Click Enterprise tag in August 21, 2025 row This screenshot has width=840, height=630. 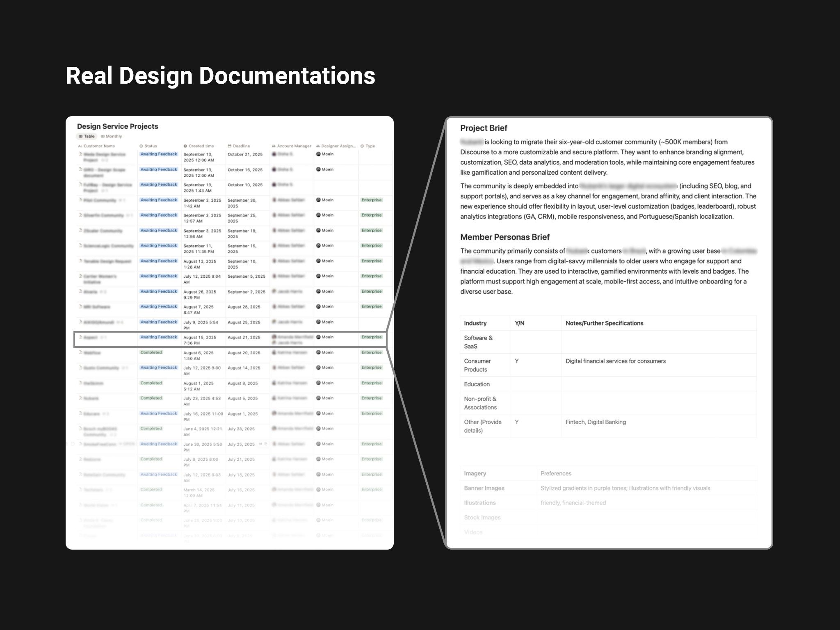[x=372, y=337]
